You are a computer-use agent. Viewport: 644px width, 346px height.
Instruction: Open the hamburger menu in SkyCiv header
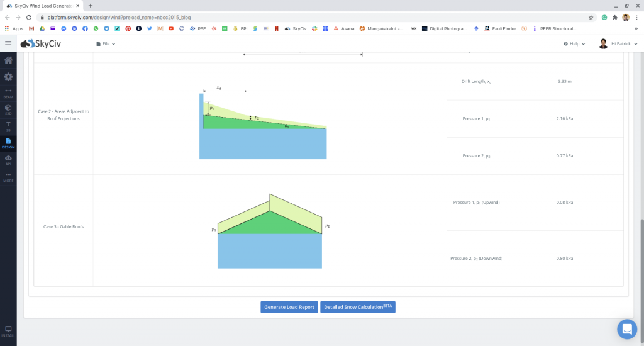coord(8,43)
